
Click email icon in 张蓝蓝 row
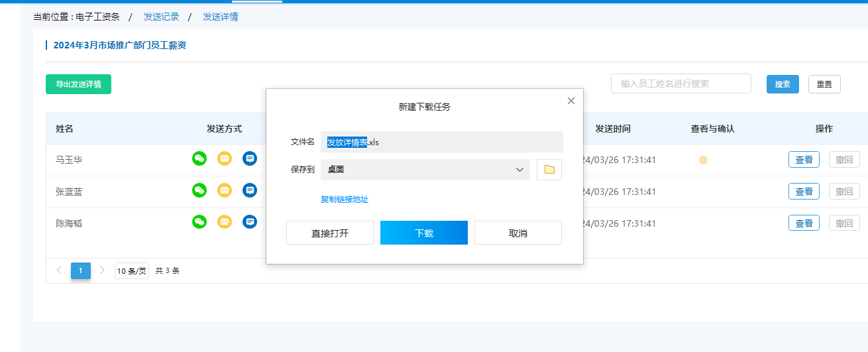pyautogui.click(x=225, y=190)
